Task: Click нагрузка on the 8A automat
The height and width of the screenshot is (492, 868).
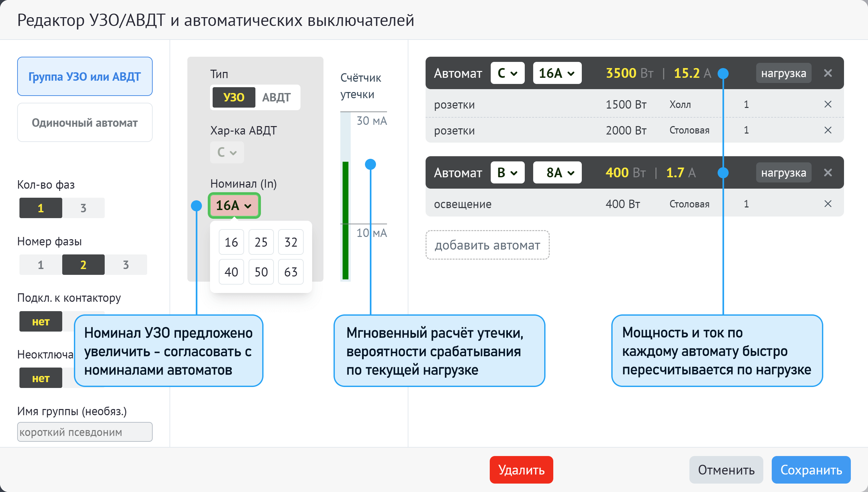Action: click(x=783, y=173)
